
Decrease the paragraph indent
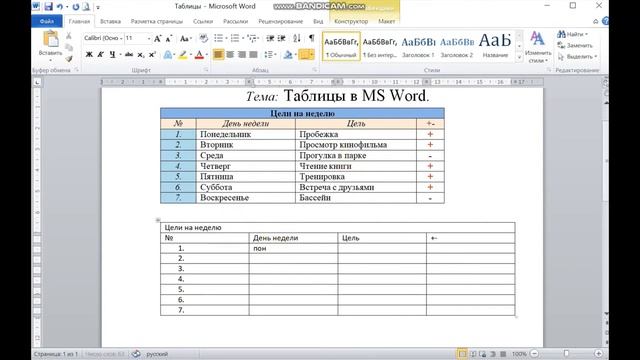pos(270,38)
